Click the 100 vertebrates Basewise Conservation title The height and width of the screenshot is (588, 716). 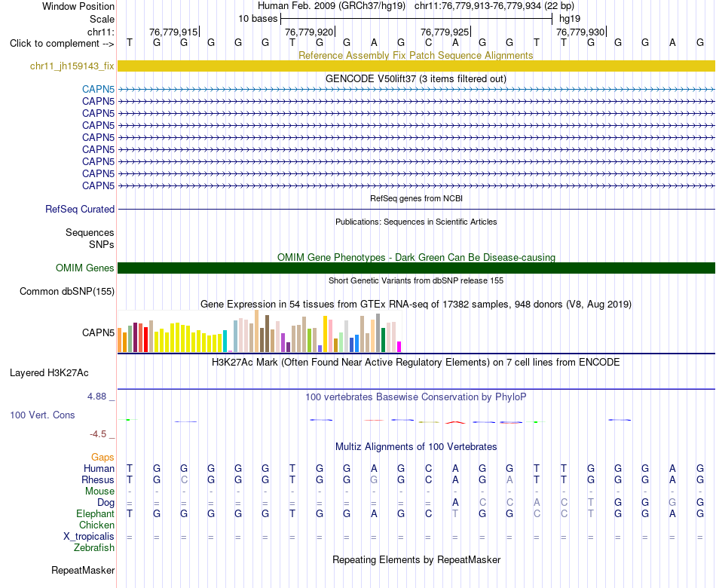point(415,397)
